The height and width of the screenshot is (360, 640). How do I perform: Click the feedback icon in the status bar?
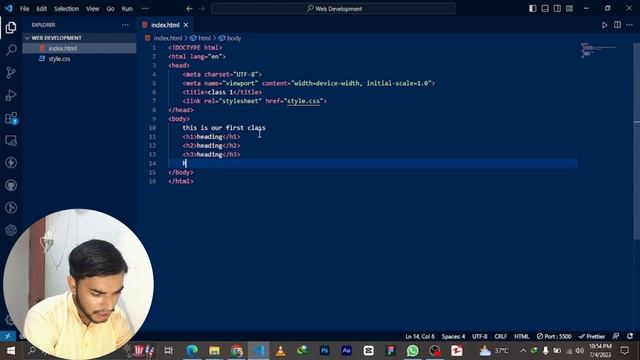(x=616, y=336)
